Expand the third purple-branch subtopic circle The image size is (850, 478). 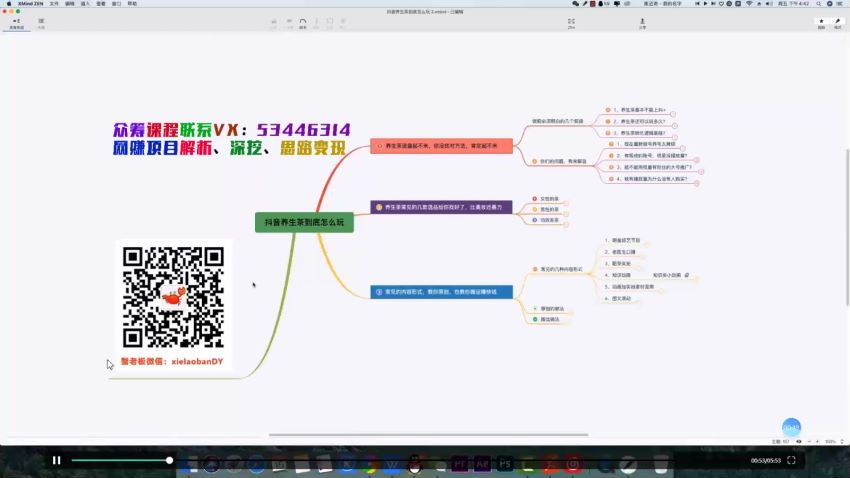pos(566,224)
